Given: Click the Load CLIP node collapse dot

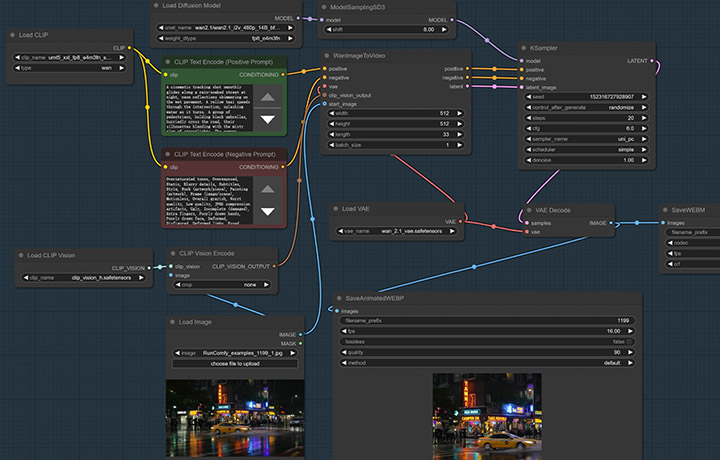Looking at the screenshot, I should (x=12, y=35).
